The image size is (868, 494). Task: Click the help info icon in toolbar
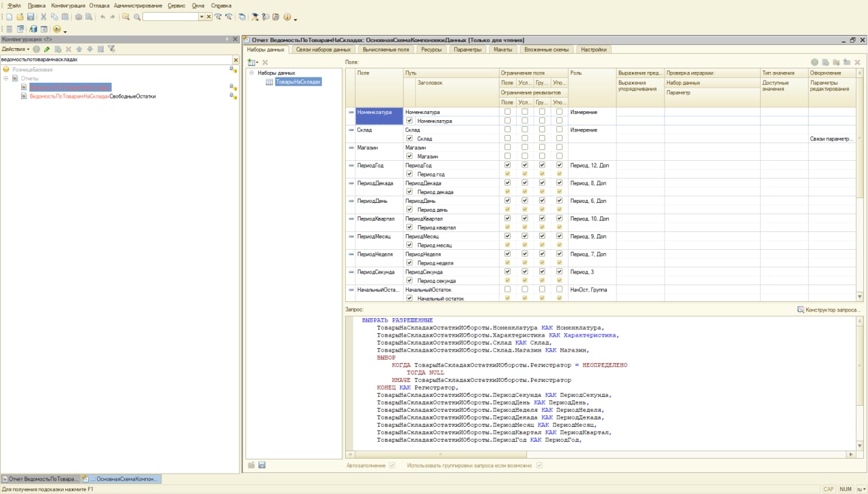click(x=287, y=16)
